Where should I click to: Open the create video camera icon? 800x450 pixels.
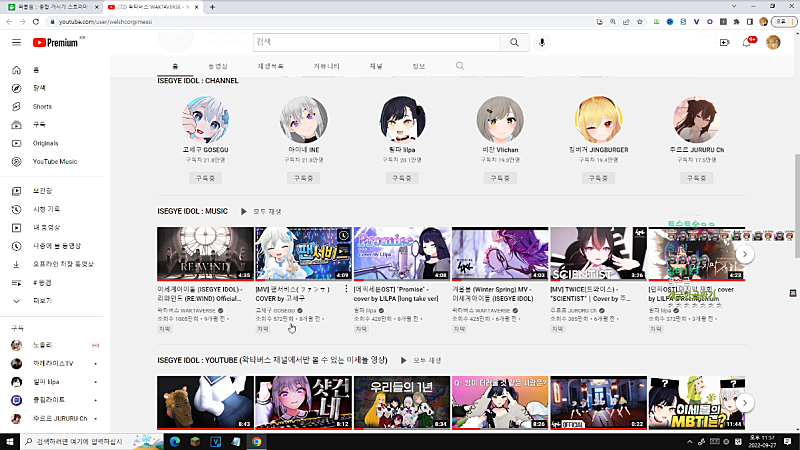coord(724,42)
